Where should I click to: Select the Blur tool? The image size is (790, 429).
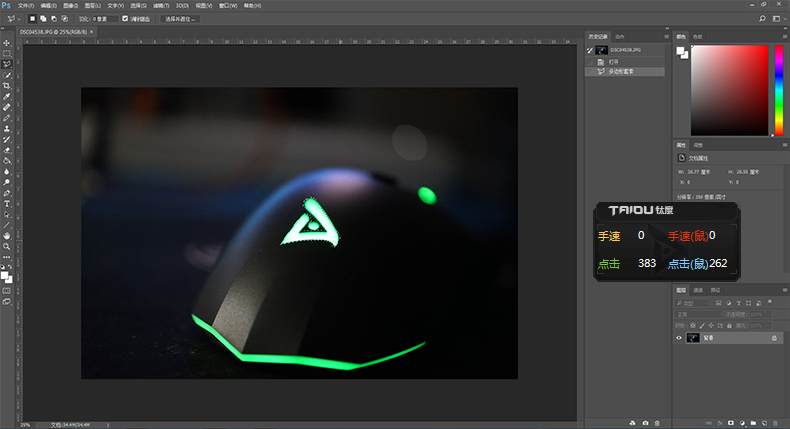tap(7, 171)
